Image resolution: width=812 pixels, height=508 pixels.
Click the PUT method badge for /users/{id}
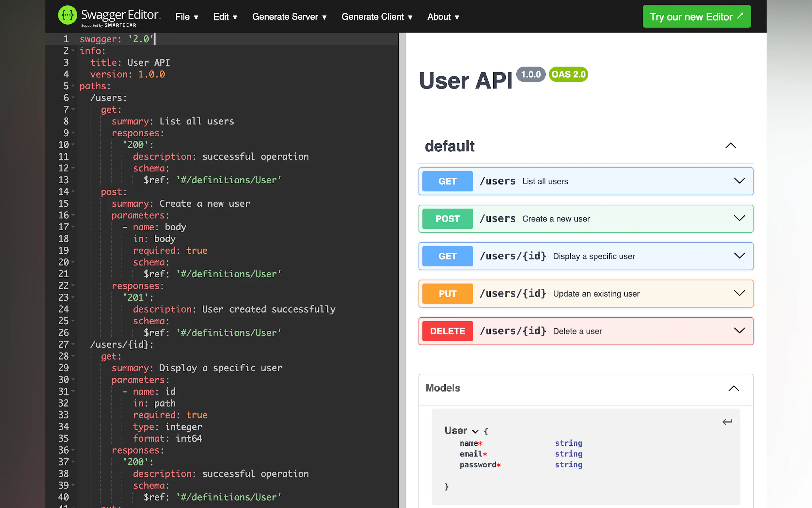(447, 294)
